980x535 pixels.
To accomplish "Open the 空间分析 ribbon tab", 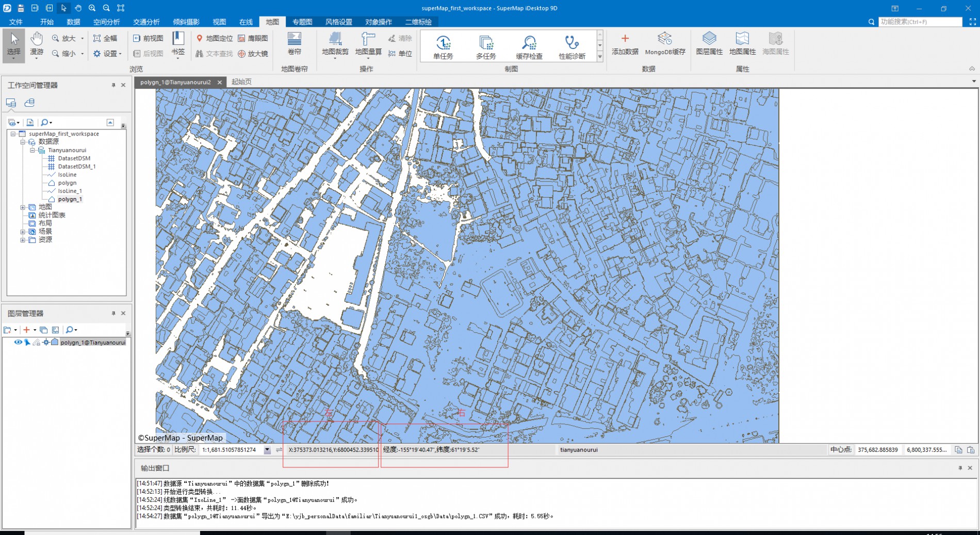I will [x=106, y=22].
